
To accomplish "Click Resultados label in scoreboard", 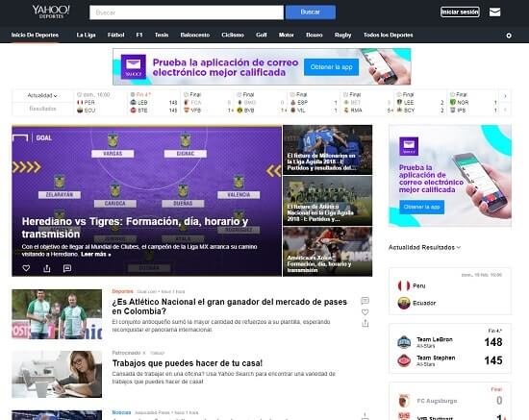I will point(42,109).
